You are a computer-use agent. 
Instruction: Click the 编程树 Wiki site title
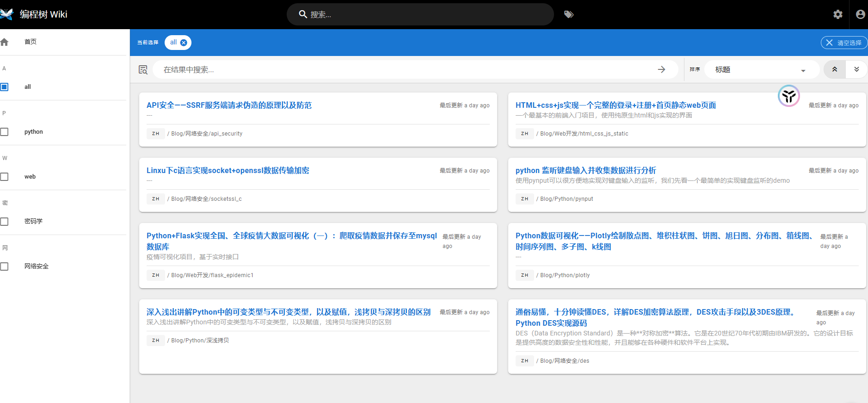pos(43,14)
